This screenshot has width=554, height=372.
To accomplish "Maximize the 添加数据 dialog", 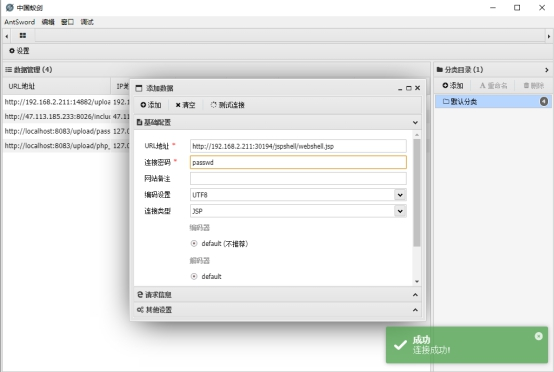I will [x=409, y=88].
